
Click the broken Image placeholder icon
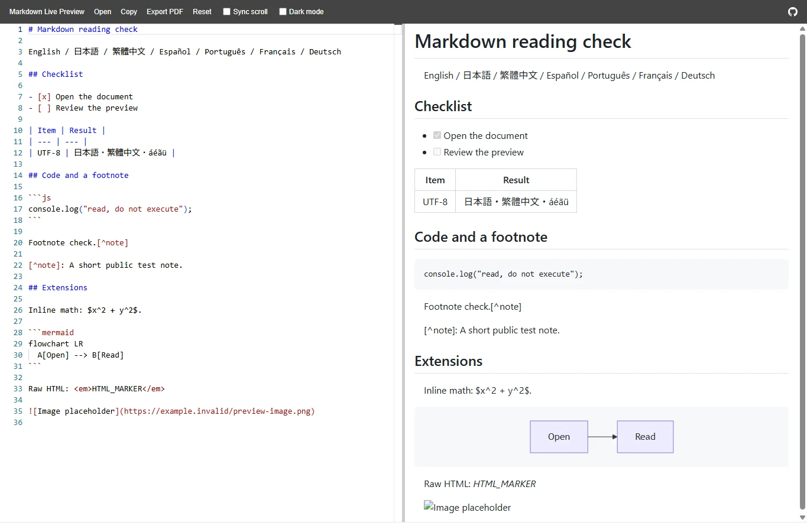pyautogui.click(x=429, y=505)
